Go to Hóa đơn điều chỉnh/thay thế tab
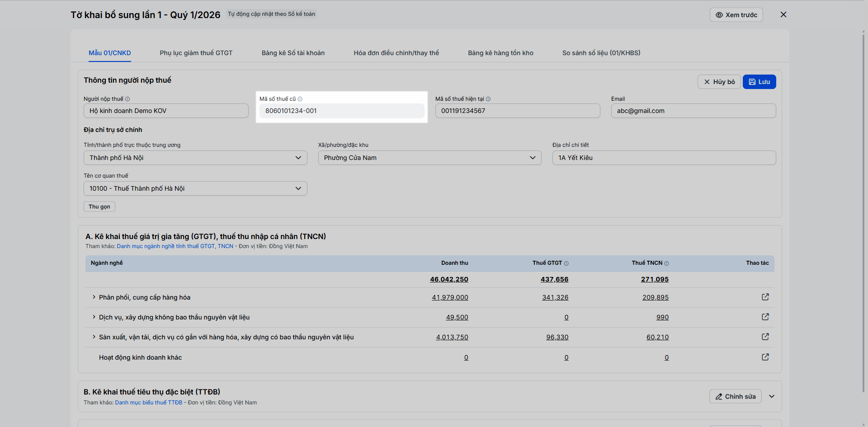Image resolution: width=868 pixels, height=427 pixels. coord(396,53)
